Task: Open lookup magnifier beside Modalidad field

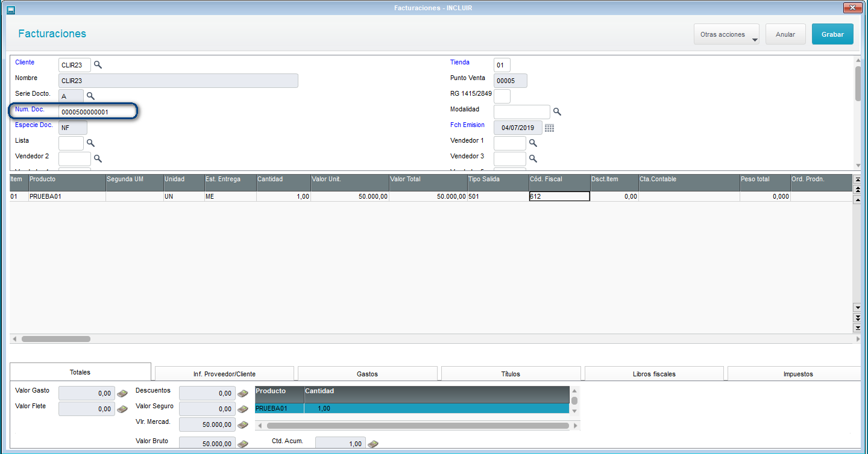Action: click(557, 111)
